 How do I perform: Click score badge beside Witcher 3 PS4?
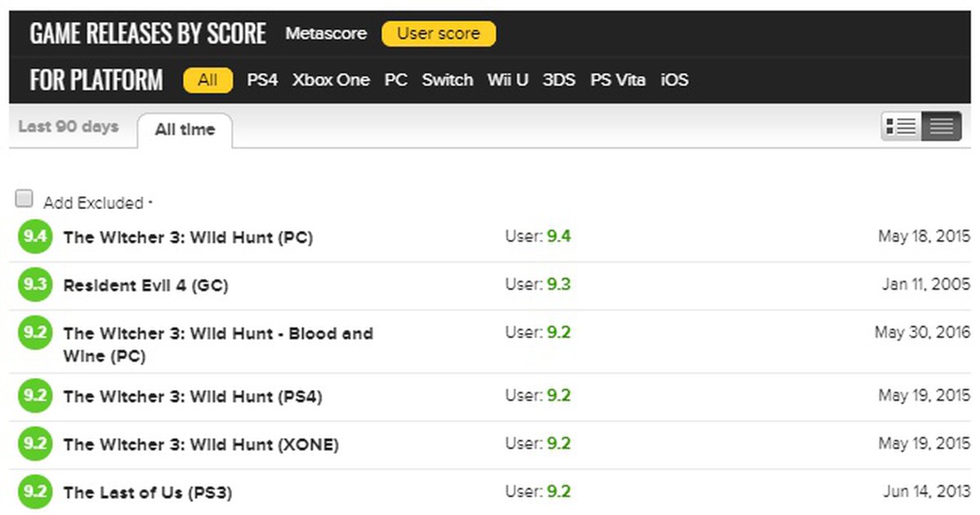coord(34,397)
